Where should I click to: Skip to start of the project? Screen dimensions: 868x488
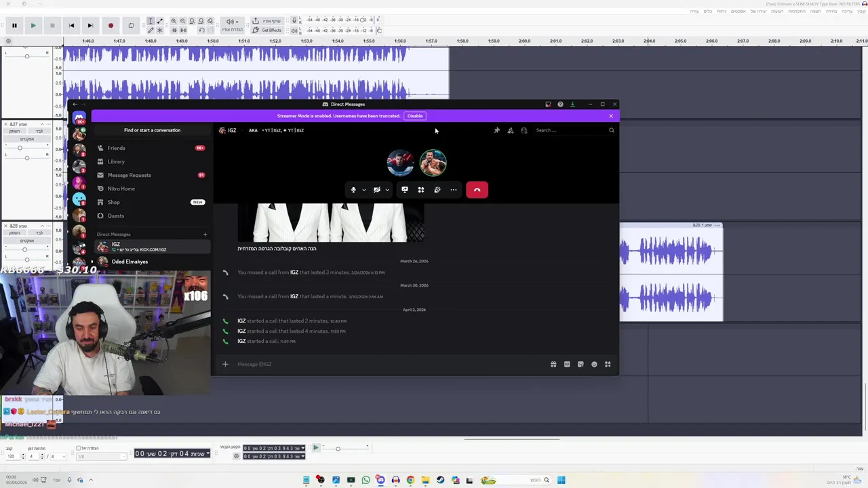click(x=71, y=26)
